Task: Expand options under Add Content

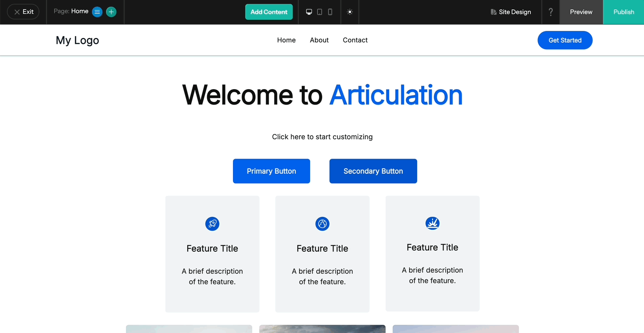Action: point(268,12)
